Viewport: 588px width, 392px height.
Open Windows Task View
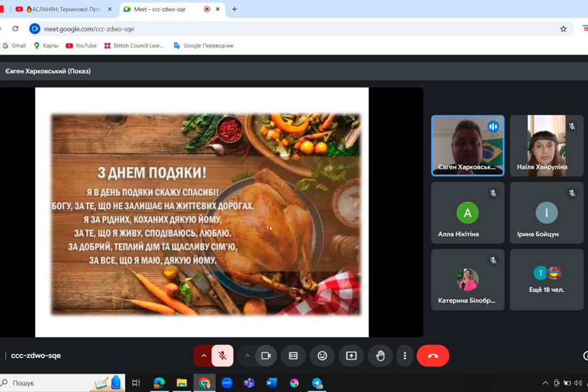(136, 383)
